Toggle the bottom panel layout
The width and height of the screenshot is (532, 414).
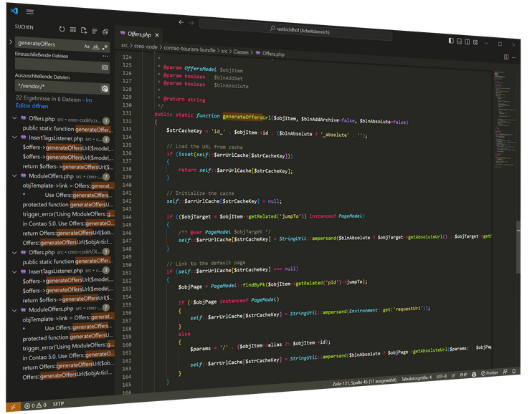[459, 42]
